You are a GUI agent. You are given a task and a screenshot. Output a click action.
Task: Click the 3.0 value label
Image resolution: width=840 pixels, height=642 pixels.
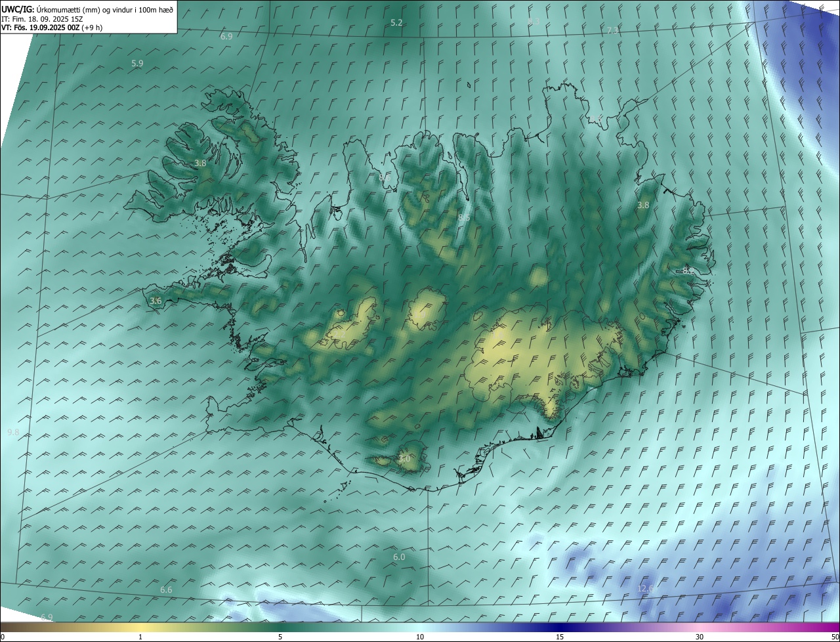tap(404, 459)
